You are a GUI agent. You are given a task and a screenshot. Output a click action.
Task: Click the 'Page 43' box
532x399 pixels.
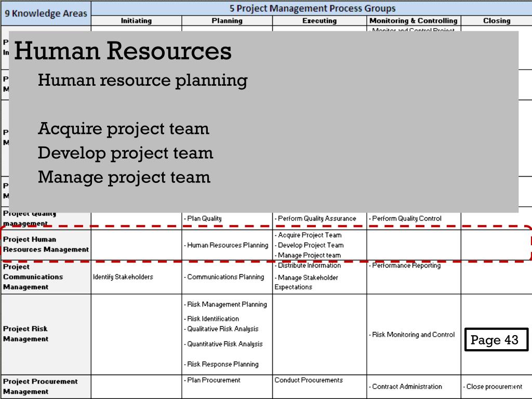pos(496,340)
